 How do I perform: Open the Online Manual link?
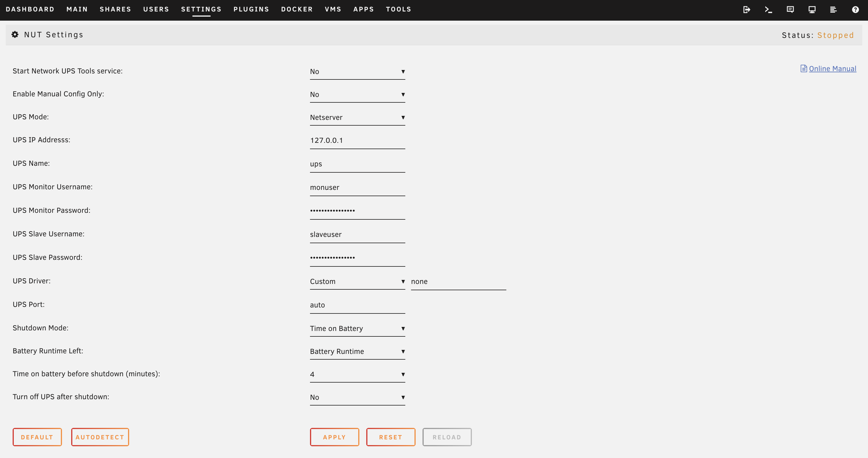click(833, 69)
